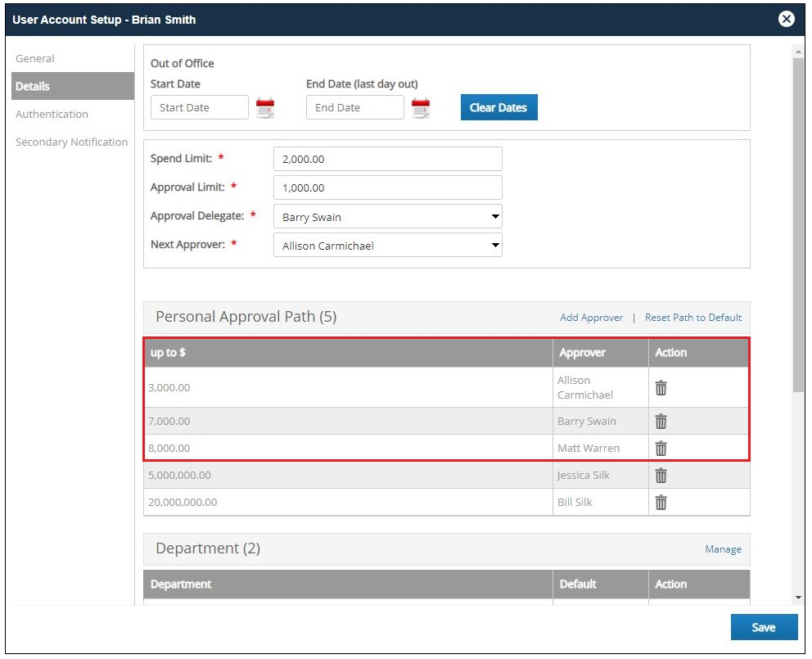
Task: Click the Add Approver link
Action: (592, 317)
